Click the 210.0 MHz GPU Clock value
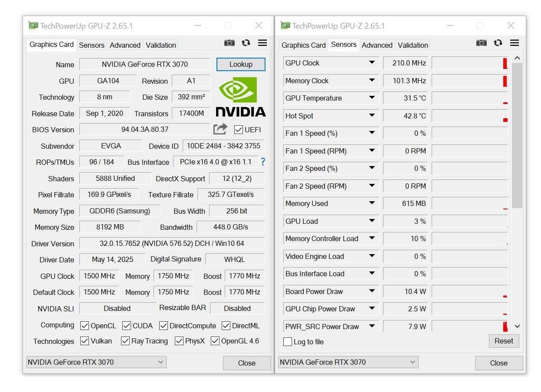541x392 pixels. 405,63
